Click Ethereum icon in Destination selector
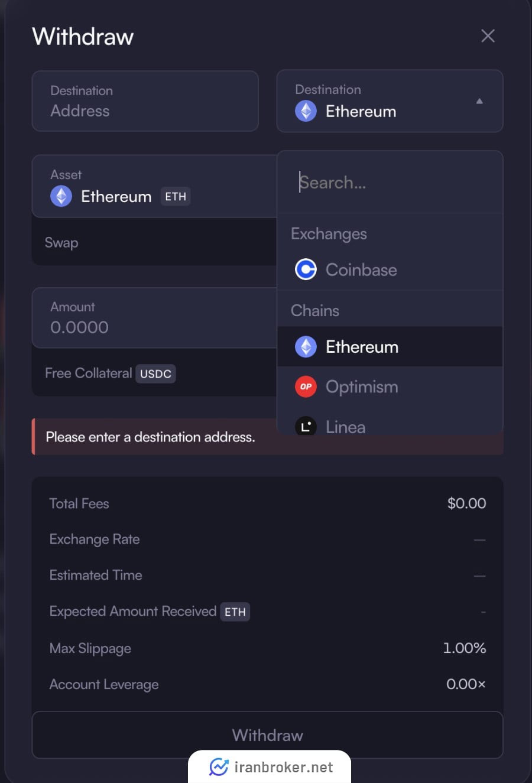 306,111
